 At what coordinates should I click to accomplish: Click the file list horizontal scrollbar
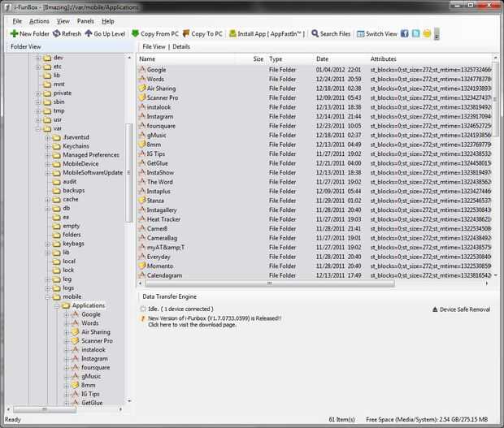[x=269, y=283]
